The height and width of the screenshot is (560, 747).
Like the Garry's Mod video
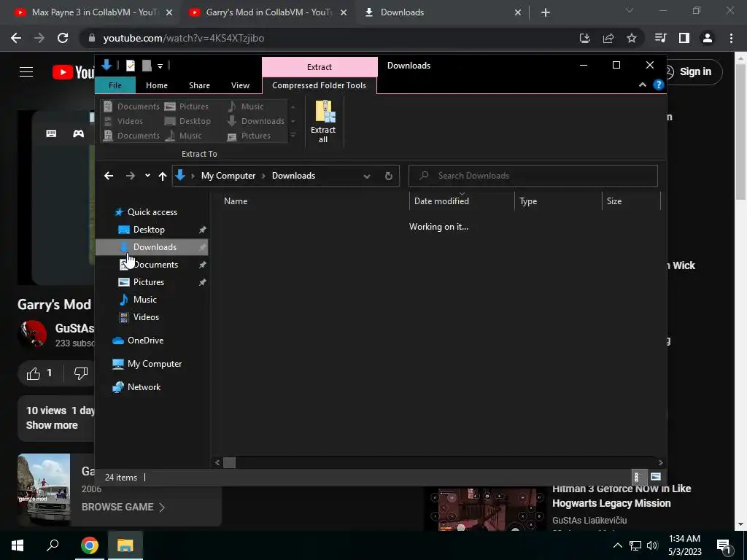[39, 373]
